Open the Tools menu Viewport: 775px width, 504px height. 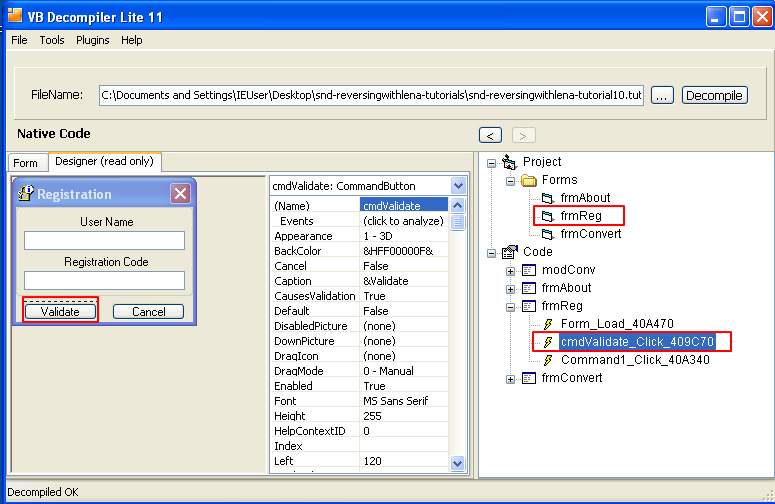(52, 40)
